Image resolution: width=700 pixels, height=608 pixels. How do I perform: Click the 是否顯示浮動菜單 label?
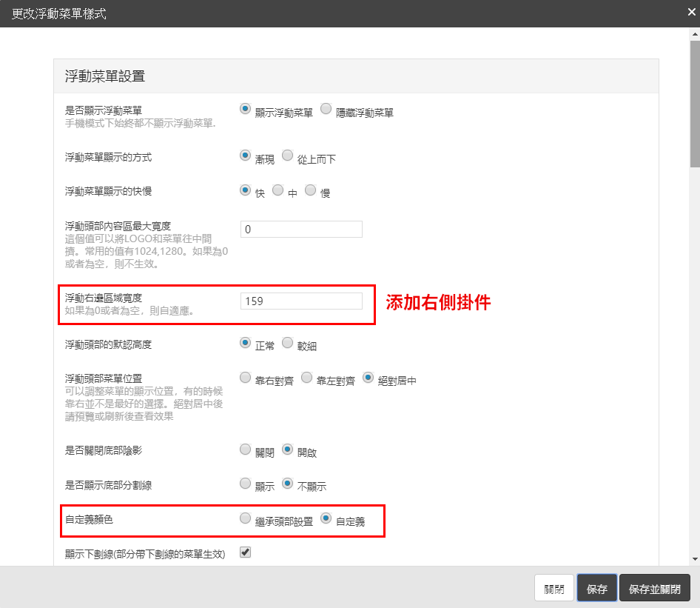click(x=103, y=110)
